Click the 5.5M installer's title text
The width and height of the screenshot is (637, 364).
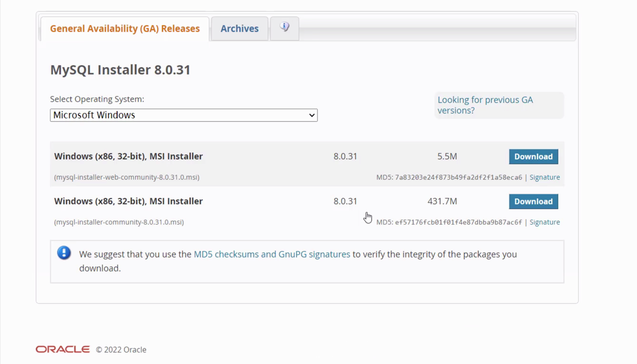pyautogui.click(x=128, y=156)
